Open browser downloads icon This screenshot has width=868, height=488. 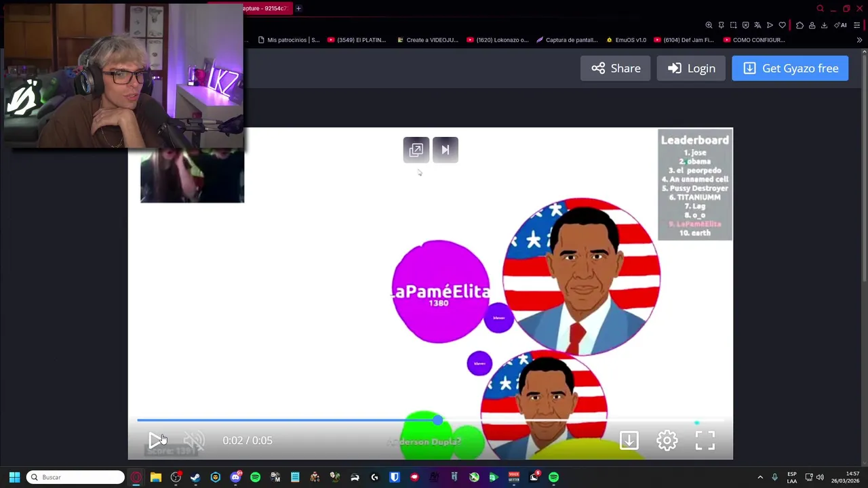[x=824, y=25]
